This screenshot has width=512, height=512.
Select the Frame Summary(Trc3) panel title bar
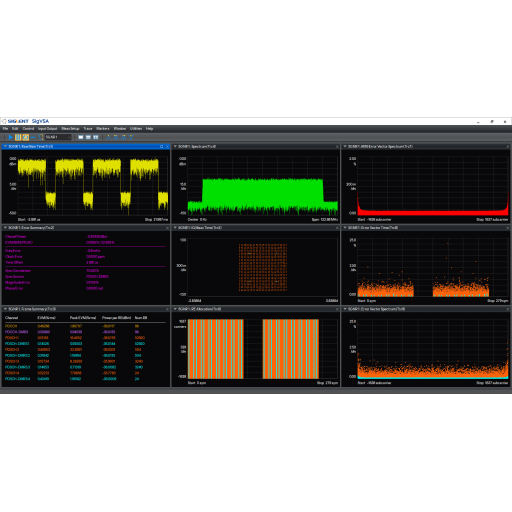tap(86, 309)
